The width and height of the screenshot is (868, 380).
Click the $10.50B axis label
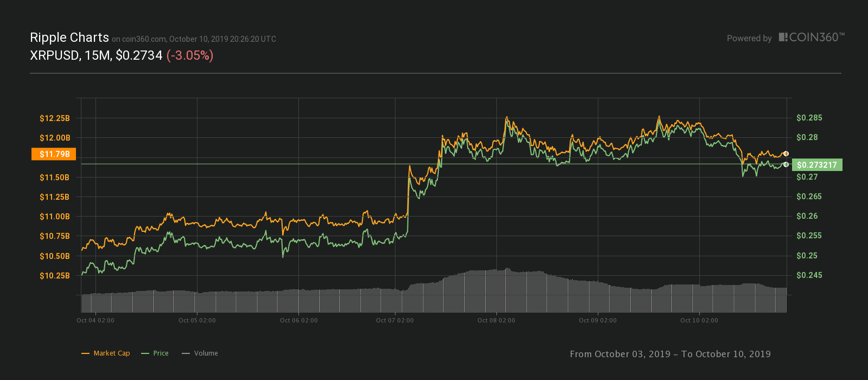coord(55,256)
